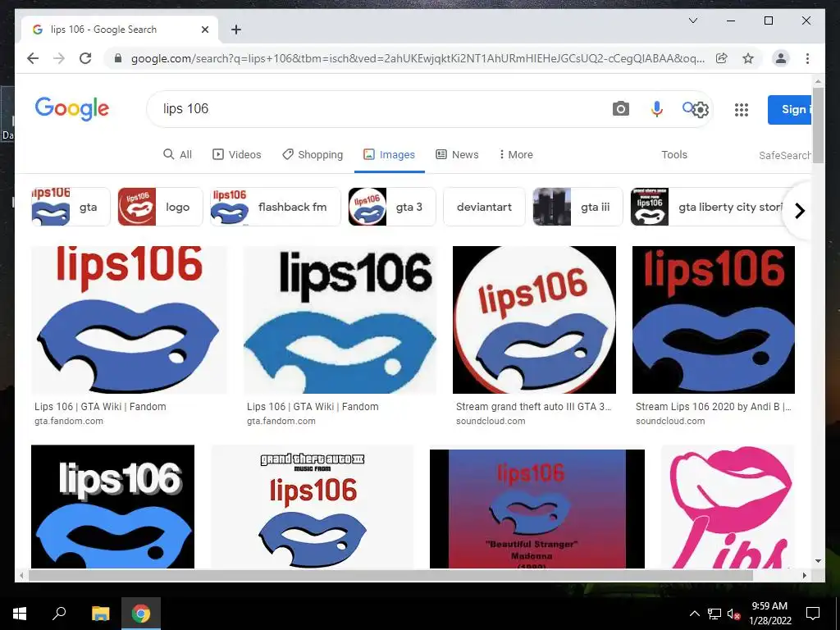Viewport: 840px width, 630px height.
Task: Open the Tools filter options
Action: tap(674, 154)
